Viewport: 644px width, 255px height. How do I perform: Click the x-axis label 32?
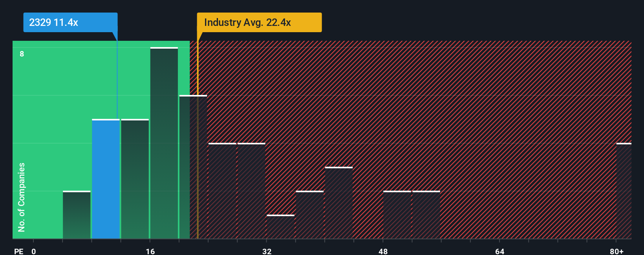[x=267, y=251]
